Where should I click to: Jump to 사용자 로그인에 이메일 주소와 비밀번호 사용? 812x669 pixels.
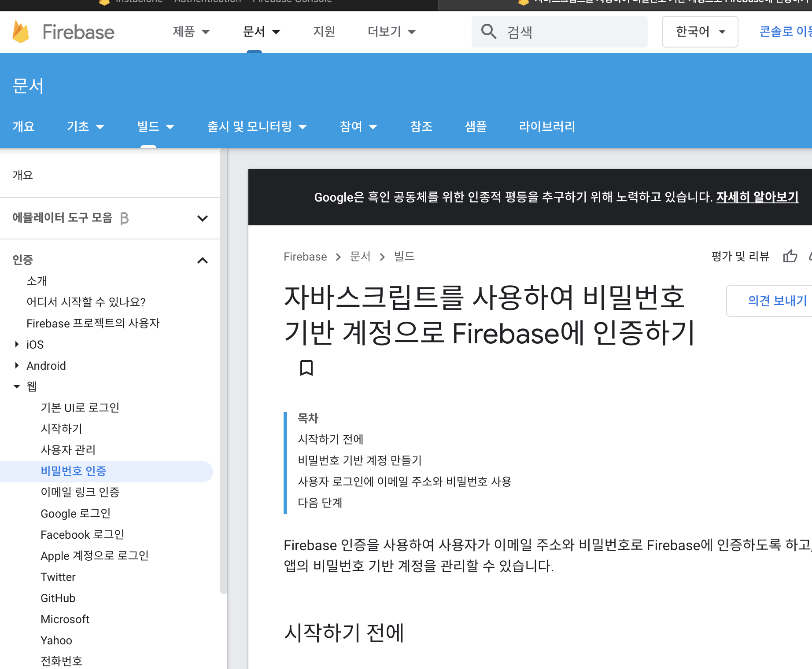405,482
